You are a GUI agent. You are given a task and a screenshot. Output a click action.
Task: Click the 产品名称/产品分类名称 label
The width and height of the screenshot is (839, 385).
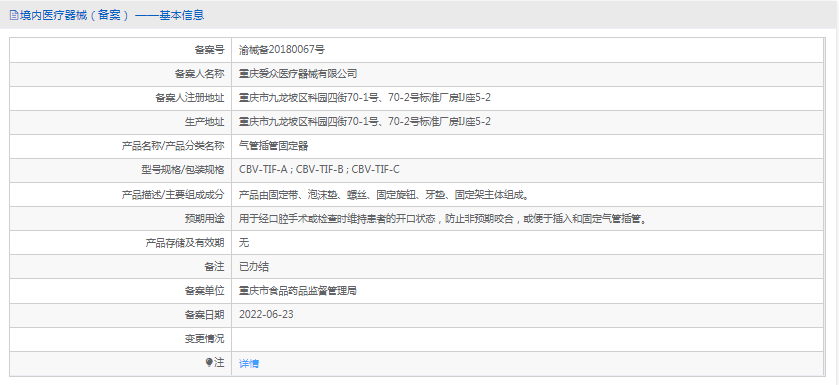click(173, 146)
